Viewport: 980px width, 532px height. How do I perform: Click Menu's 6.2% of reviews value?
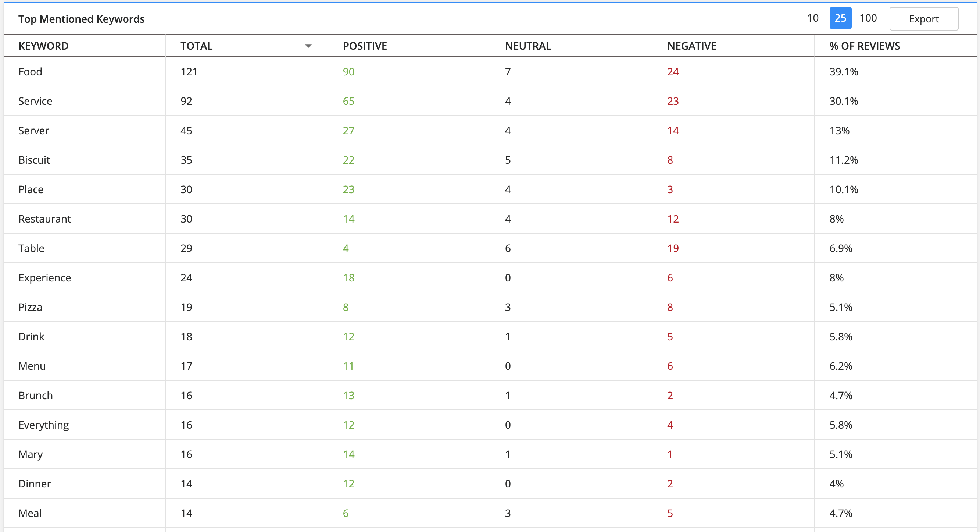(841, 366)
